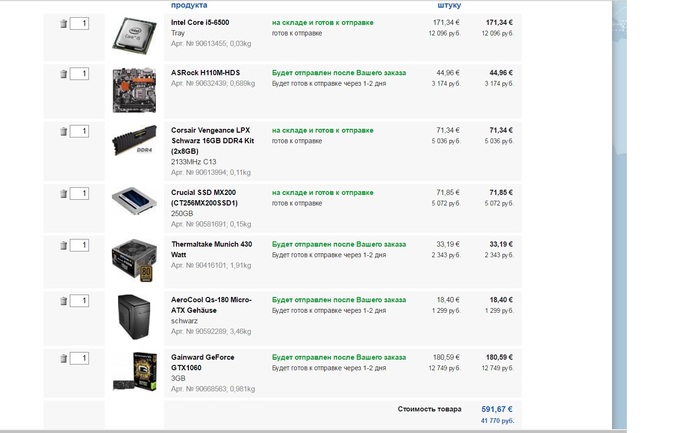
Task: Visit Thermaltake Munich 430 Watt page
Action: (212, 250)
